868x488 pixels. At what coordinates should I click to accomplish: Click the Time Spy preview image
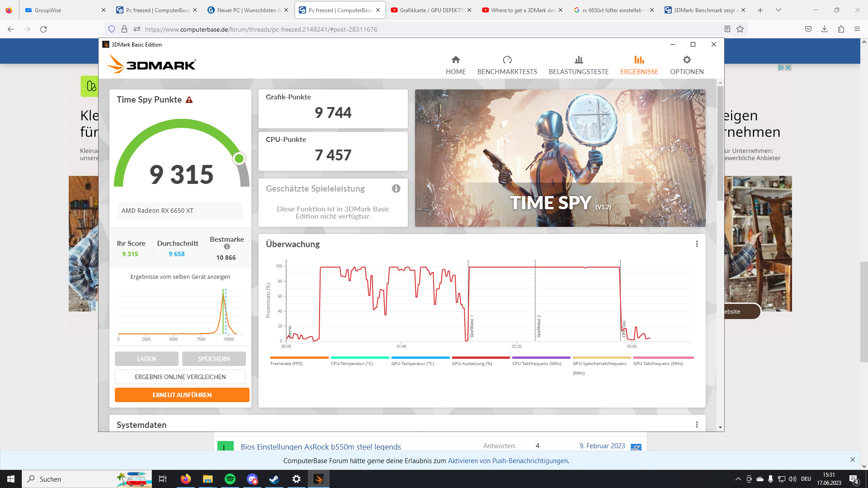(x=560, y=158)
